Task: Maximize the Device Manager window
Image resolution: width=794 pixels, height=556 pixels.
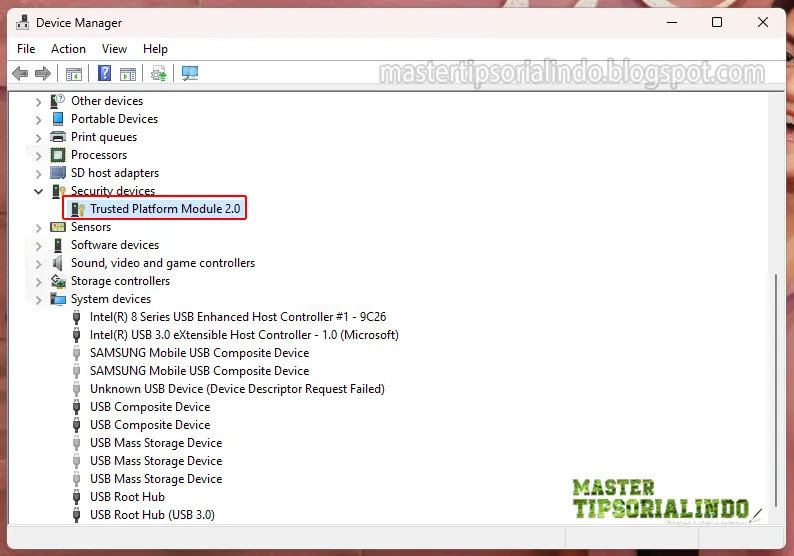Action: [717, 22]
